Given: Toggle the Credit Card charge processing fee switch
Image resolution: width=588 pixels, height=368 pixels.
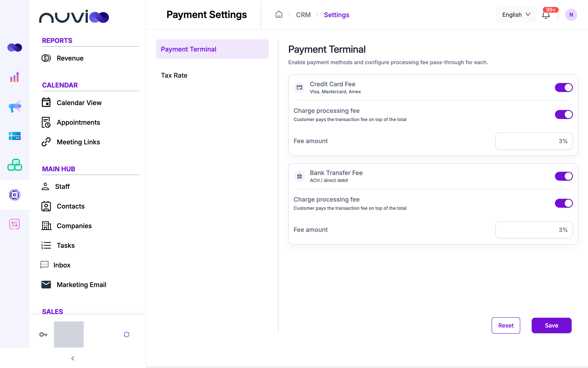Looking at the screenshot, I should [564, 114].
